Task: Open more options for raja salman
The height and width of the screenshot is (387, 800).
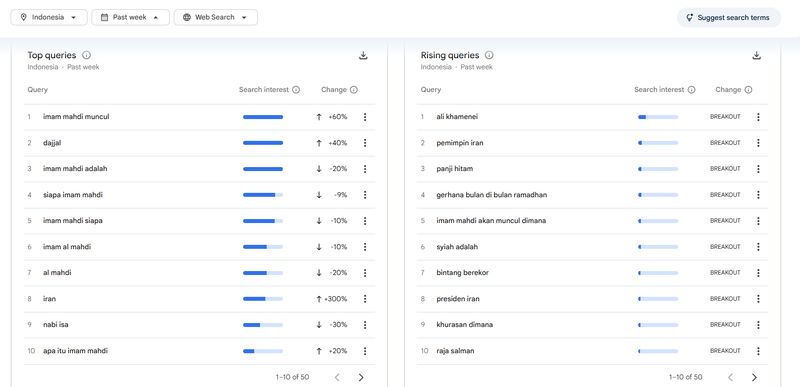Action: 758,351
